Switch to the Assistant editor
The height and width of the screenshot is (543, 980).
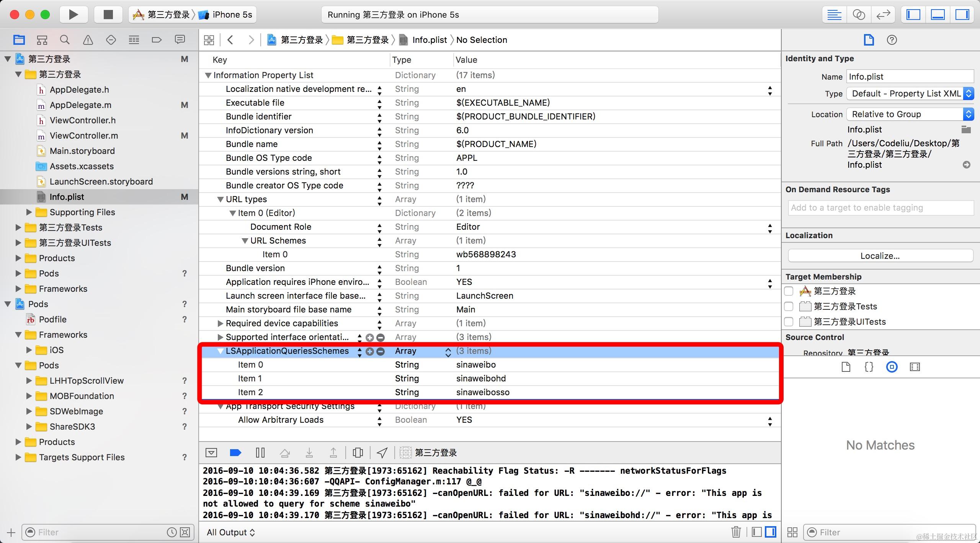(859, 15)
